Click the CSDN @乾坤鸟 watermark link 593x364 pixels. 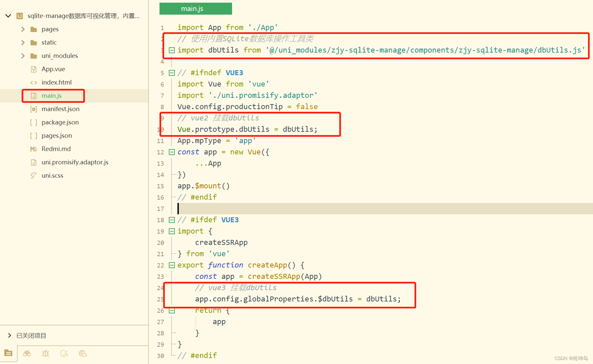coord(572,358)
